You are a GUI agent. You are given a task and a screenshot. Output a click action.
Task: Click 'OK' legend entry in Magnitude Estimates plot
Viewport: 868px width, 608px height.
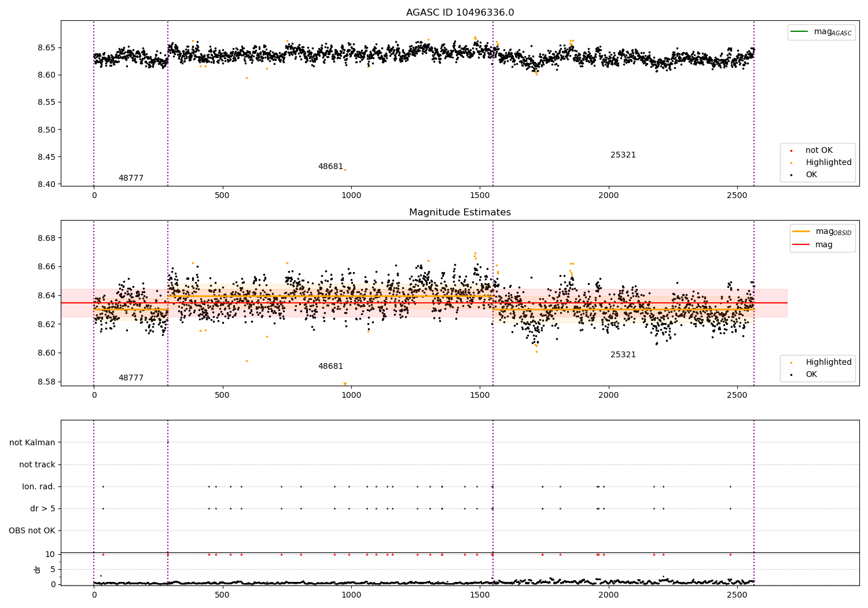(x=811, y=375)
